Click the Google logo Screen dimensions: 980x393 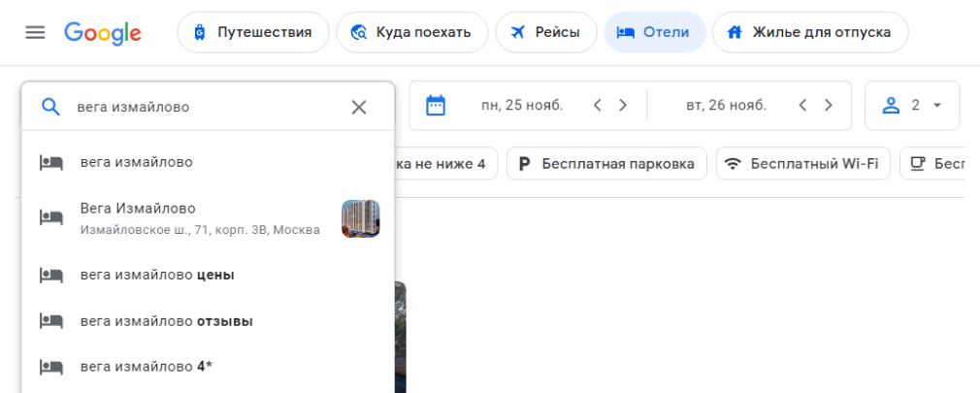103,32
